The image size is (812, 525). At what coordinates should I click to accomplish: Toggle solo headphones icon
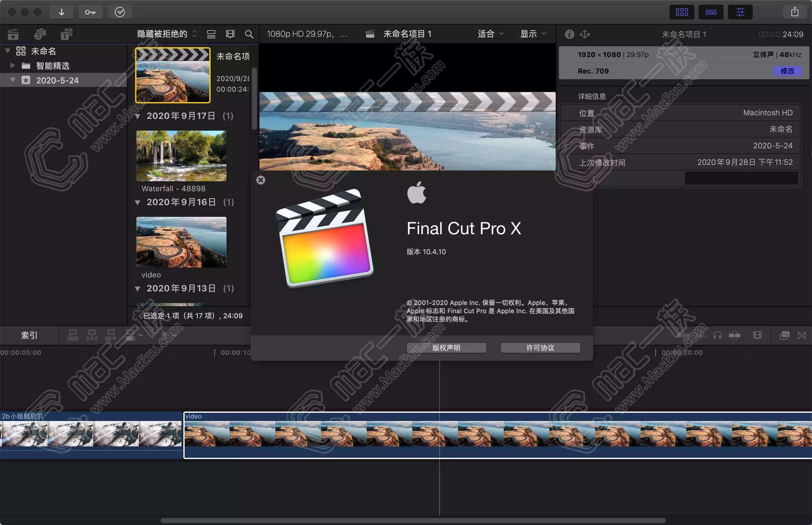(x=717, y=336)
